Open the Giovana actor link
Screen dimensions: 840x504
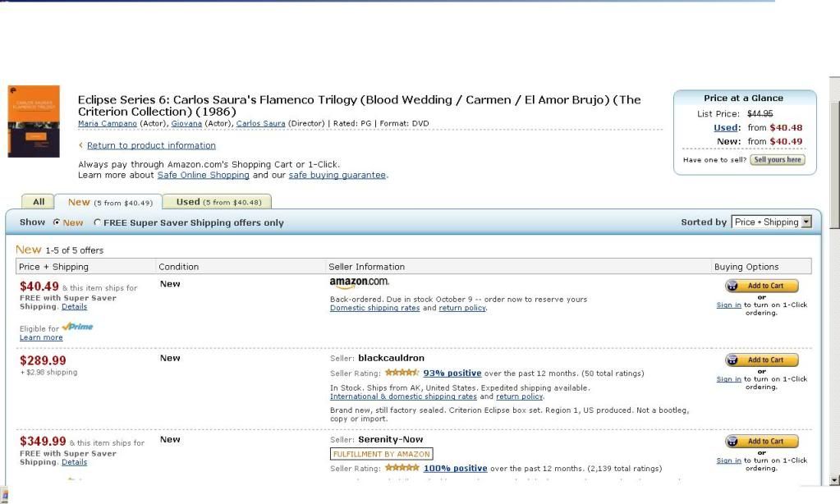(x=186, y=123)
